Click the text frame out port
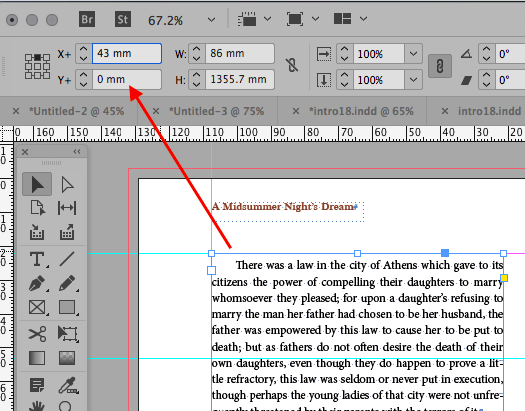The image size is (525, 411). 504,278
